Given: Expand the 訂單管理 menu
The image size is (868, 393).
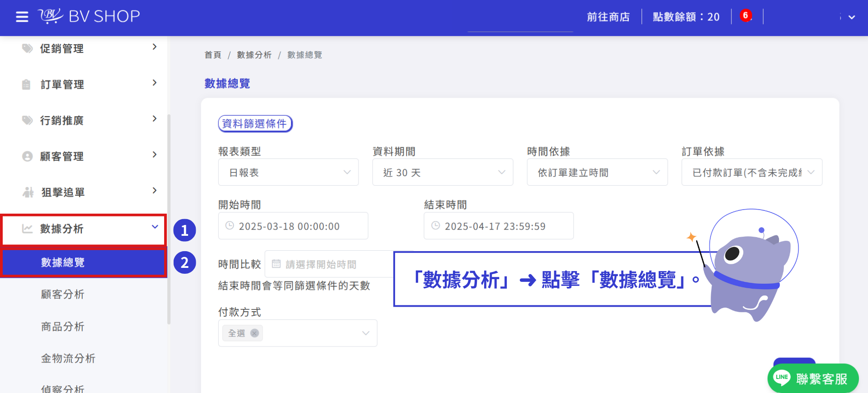Looking at the screenshot, I should pos(155,83).
